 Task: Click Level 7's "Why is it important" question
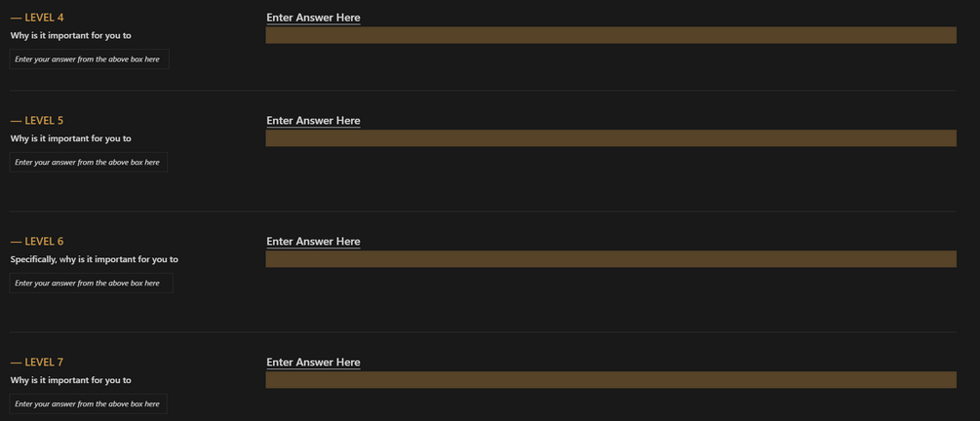[71, 380]
